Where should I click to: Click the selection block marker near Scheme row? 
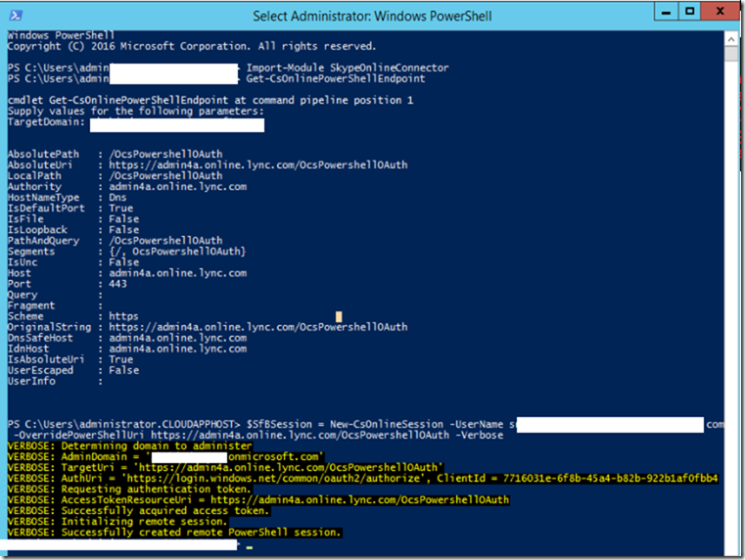339,317
